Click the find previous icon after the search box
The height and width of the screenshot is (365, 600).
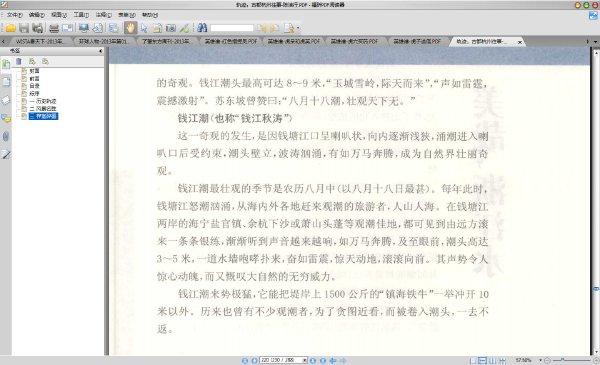pos(262,28)
